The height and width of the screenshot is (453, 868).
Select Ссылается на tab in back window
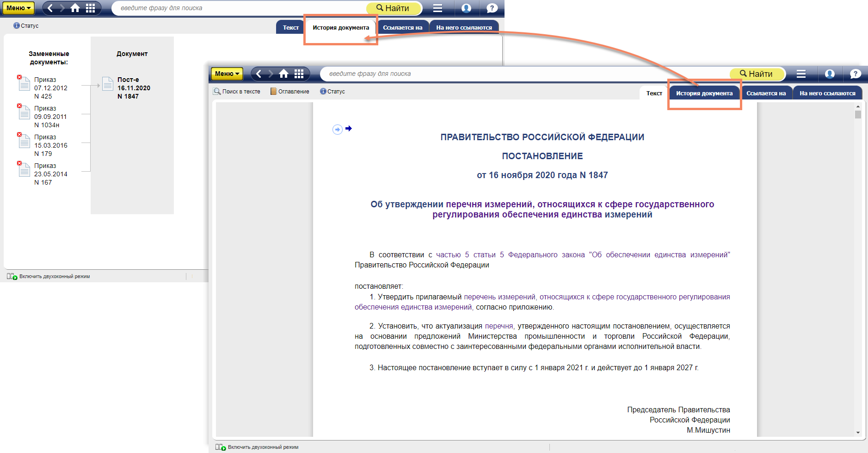click(402, 27)
